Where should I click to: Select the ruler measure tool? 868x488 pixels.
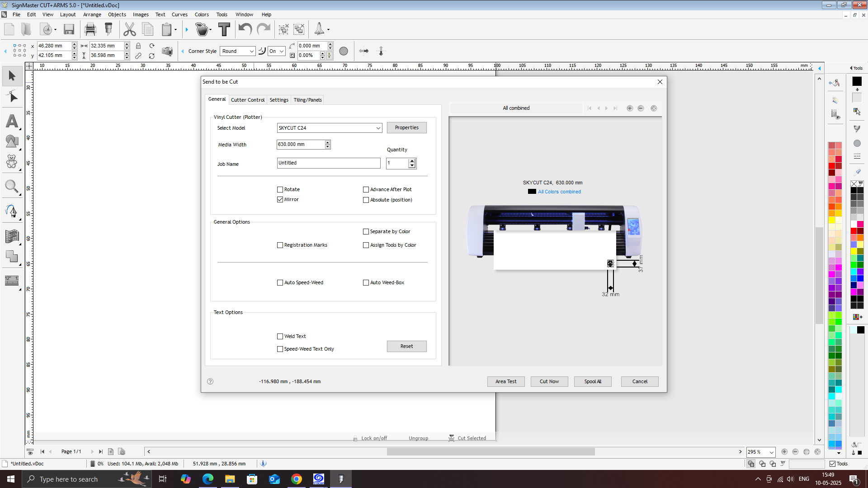pos(12,281)
